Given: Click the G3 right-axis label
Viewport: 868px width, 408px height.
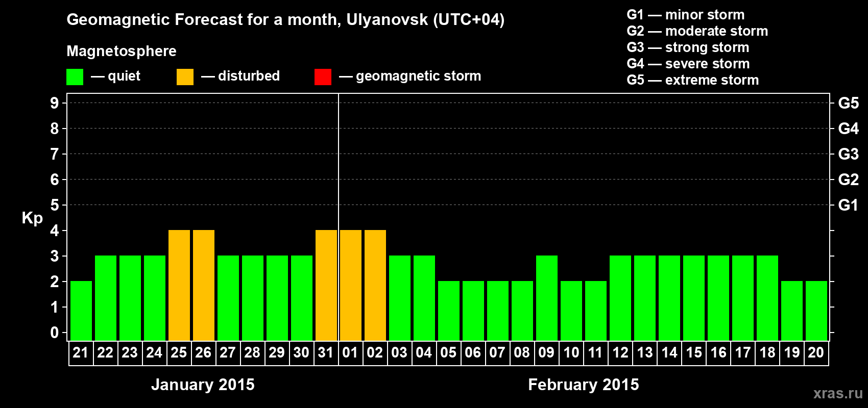Looking at the screenshot, I should click(849, 154).
